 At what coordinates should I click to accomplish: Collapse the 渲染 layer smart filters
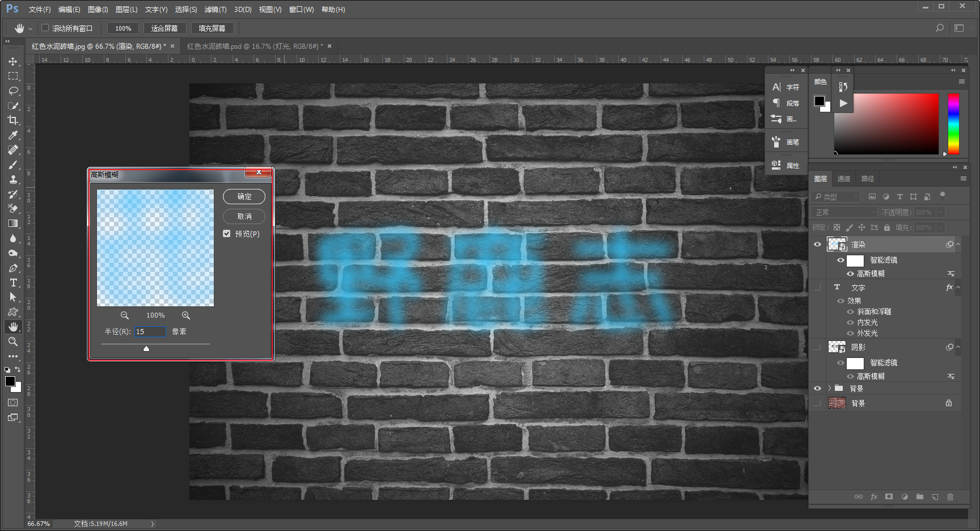[x=958, y=245]
